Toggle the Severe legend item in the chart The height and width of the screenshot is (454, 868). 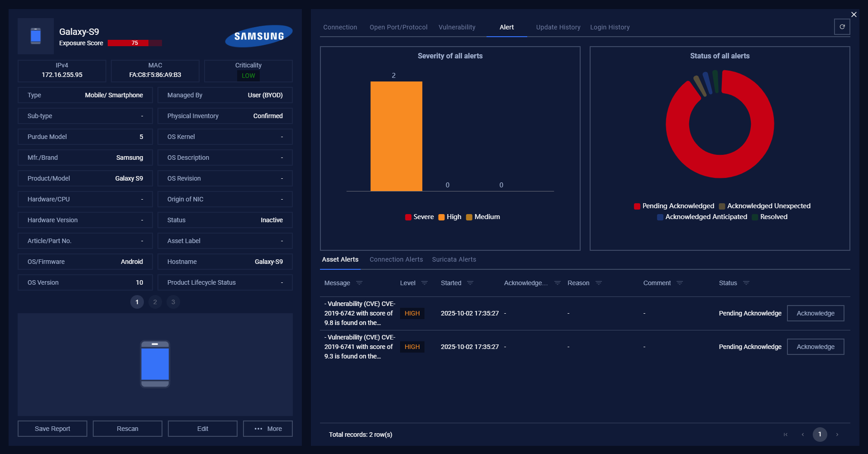click(420, 217)
